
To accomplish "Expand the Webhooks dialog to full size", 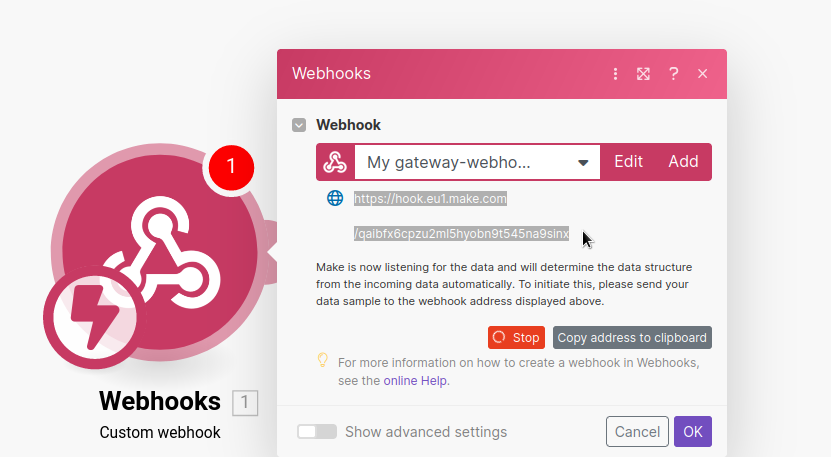I will pos(643,74).
